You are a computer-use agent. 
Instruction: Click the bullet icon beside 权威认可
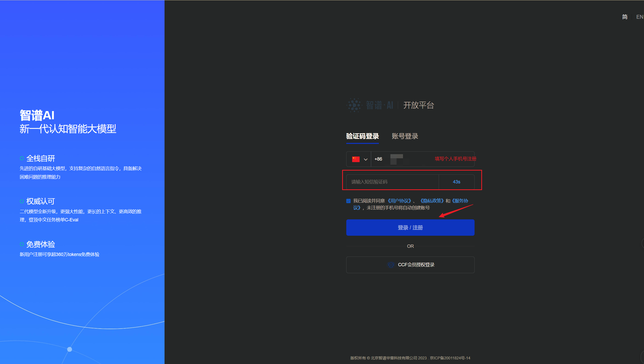pos(22,201)
